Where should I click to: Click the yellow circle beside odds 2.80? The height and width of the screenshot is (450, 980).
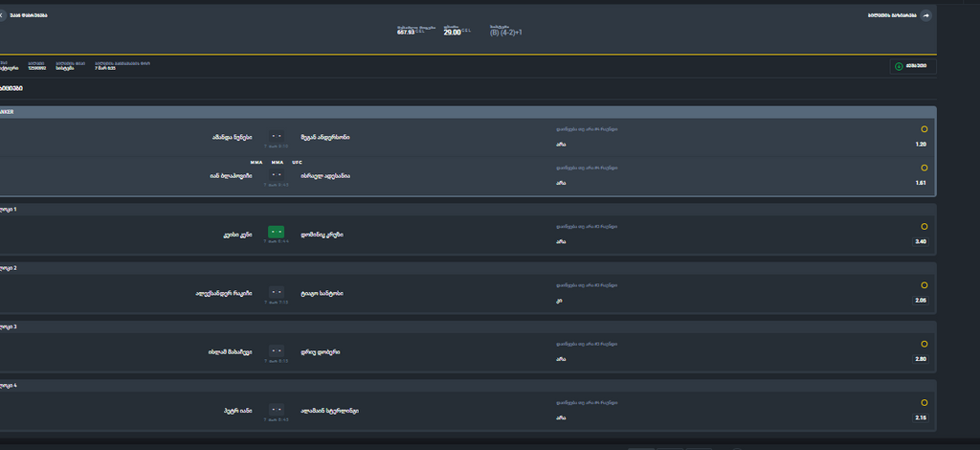[924, 344]
